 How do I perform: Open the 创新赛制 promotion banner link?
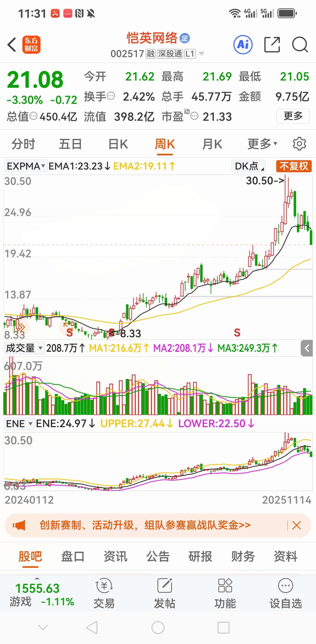click(x=145, y=525)
